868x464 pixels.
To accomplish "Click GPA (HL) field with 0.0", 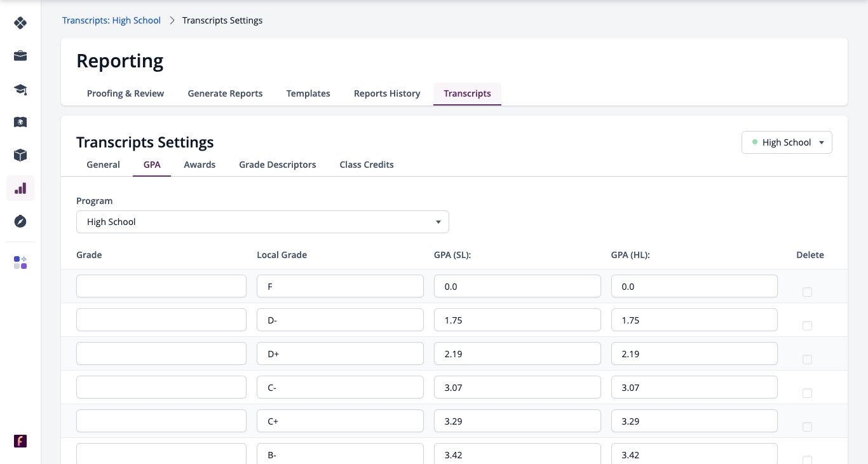I will coord(695,286).
